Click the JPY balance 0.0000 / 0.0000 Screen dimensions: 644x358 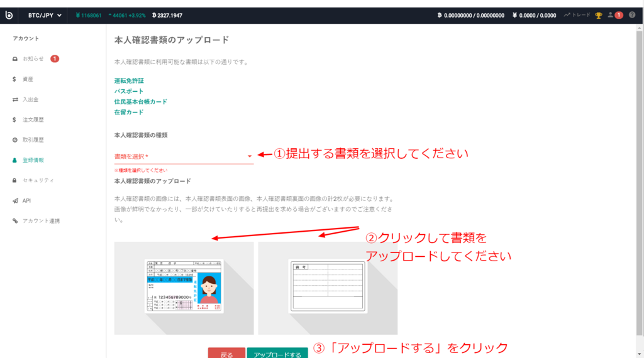pos(535,16)
